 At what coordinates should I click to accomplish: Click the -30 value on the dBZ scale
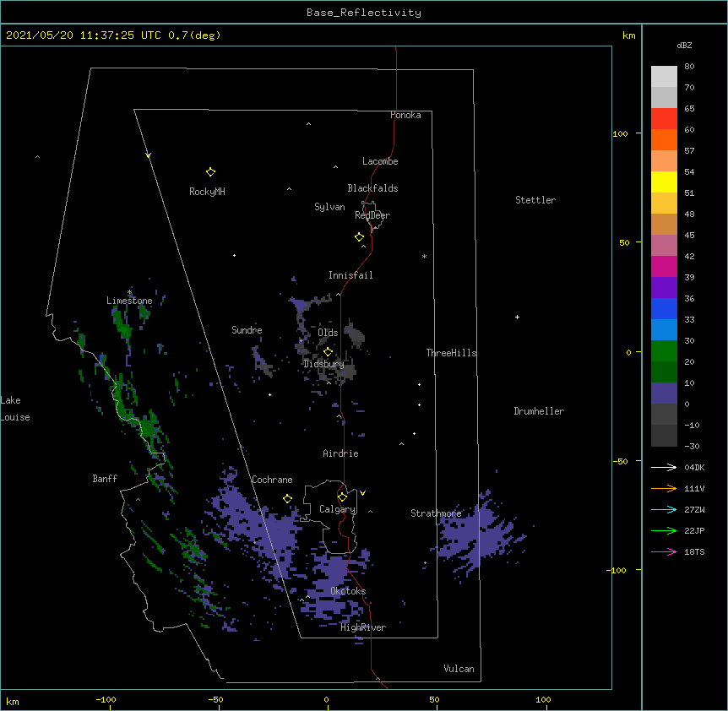tap(692, 446)
